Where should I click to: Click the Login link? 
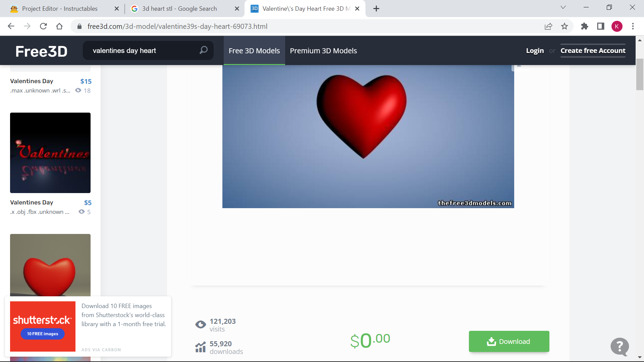click(x=535, y=51)
